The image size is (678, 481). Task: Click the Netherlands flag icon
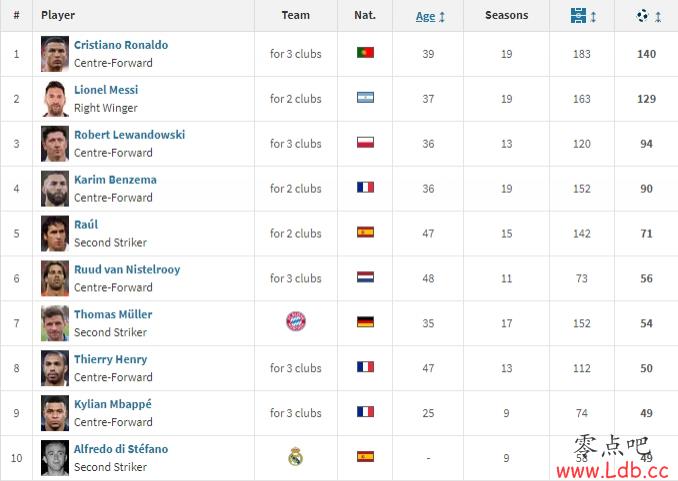pos(365,277)
